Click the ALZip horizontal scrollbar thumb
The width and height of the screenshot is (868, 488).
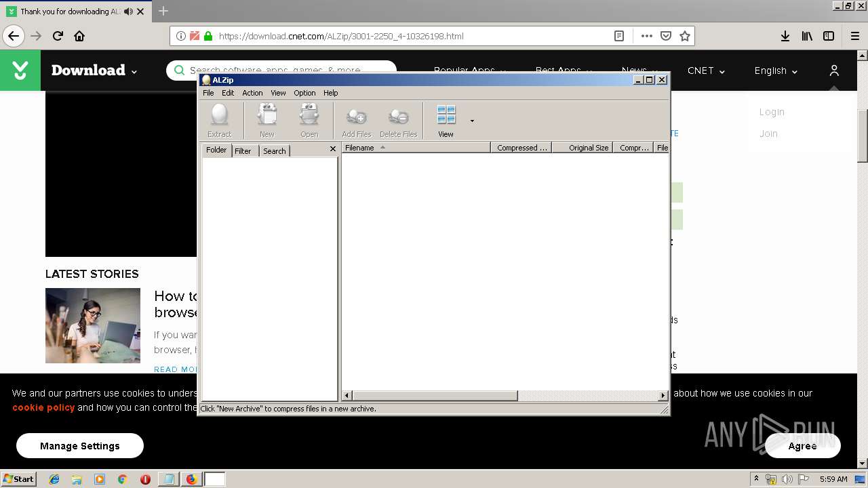pos(435,395)
